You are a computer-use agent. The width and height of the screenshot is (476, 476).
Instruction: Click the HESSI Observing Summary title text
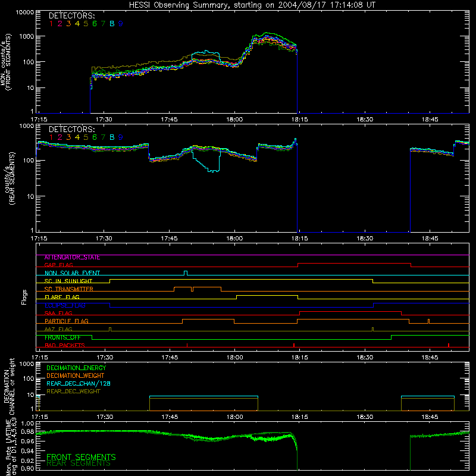click(x=252, y=5)
